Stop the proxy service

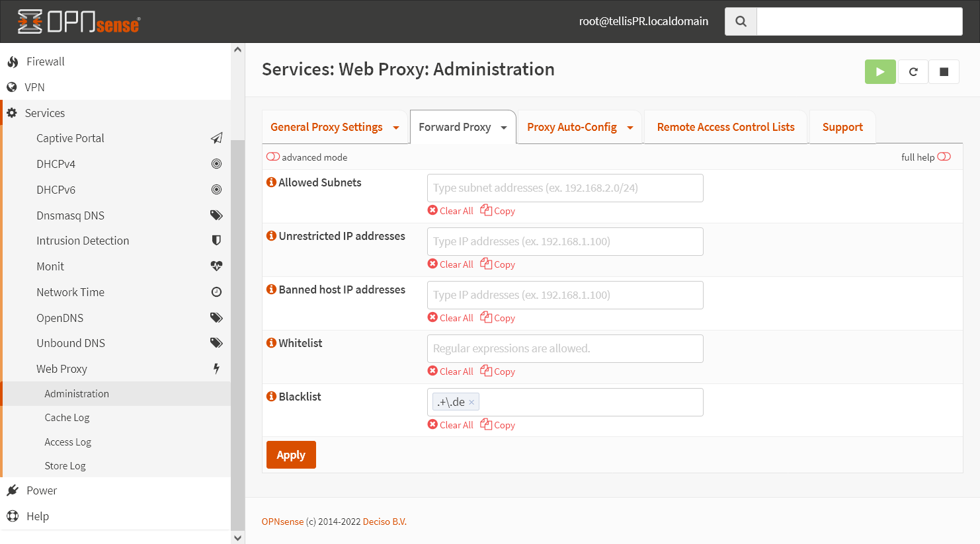click(944, 71)
